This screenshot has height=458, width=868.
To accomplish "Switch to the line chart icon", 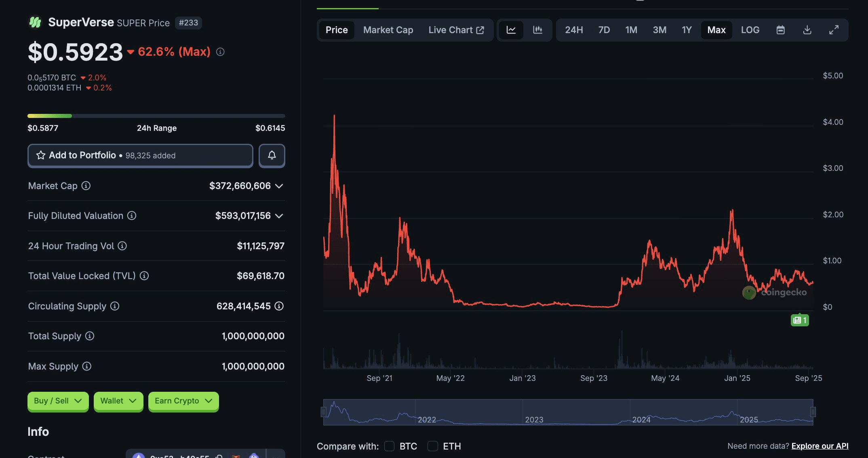I will 511,30.
